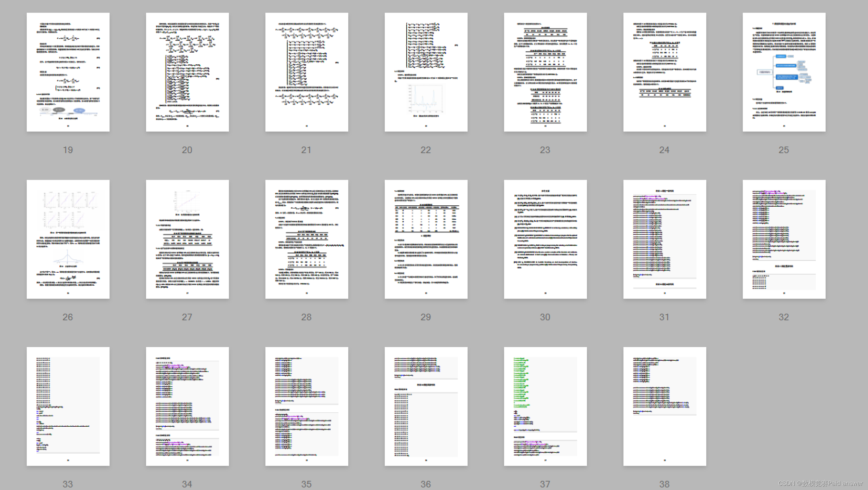
Task: Select page 30 references thumbnail
Action: 545,239
